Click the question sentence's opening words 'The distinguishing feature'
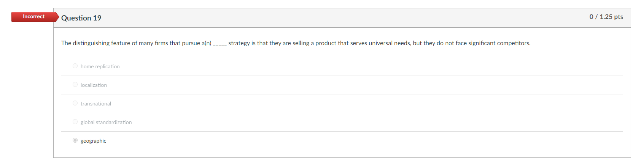Screen dimensions: 644x162 [x=85, y=43]
